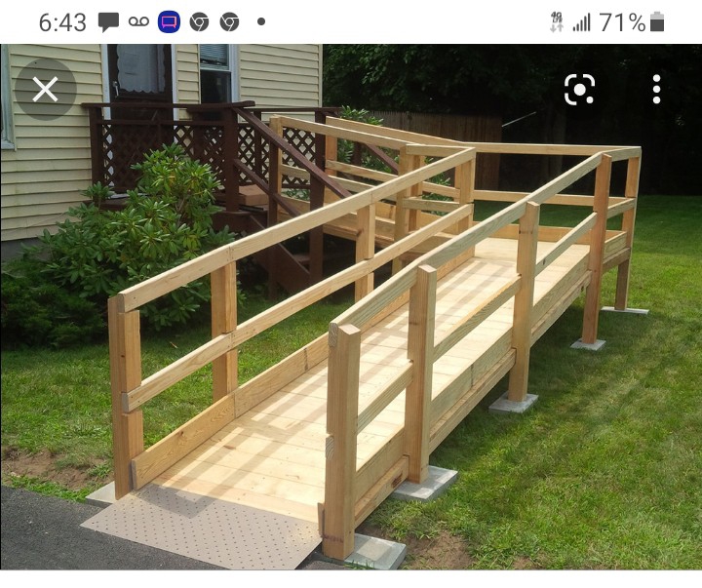Tap the signal strength bars
This screenshot has height=588, width=702.
pos(581,22)
